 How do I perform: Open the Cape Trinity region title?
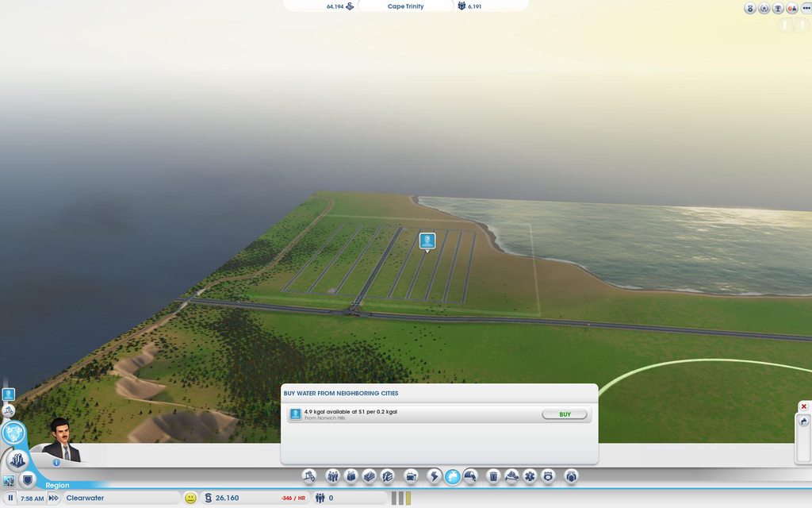405,6
